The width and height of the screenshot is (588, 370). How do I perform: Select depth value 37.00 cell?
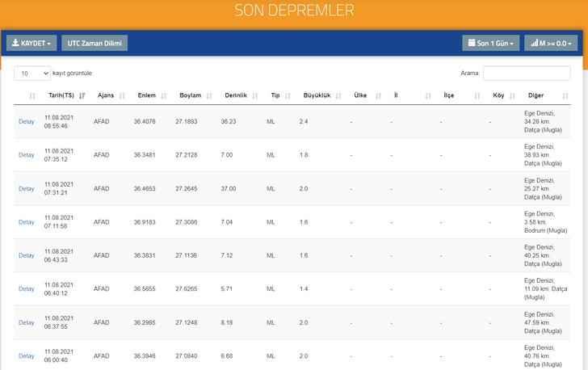click(x=229, y=189)
